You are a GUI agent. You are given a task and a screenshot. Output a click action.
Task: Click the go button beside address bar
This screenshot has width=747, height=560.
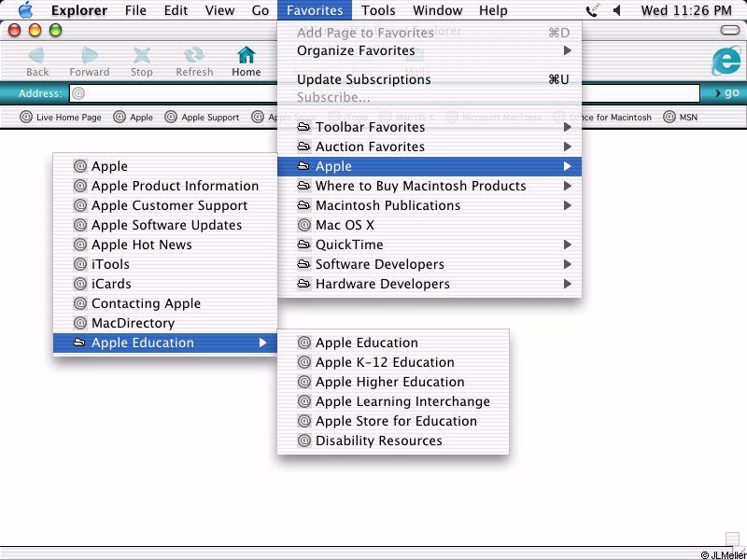click(727, 92)
